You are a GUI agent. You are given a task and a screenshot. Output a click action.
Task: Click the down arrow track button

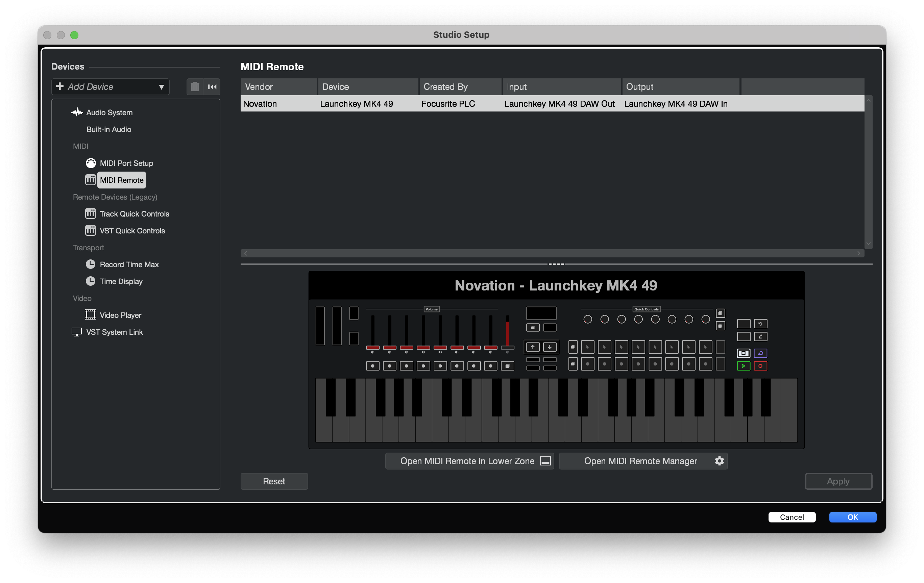pos(550,347)
